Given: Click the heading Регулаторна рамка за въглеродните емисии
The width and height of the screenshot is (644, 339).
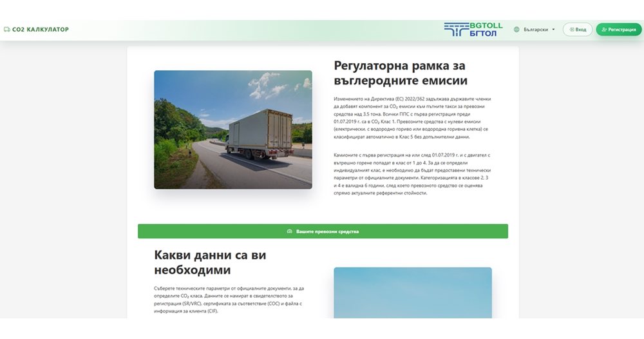Looking at the screenshot, I should [401, 73].
